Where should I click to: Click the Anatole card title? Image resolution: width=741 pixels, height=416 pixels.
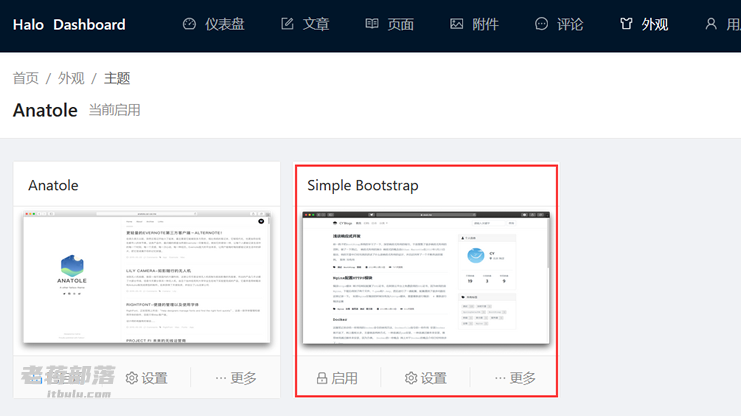pos(53,185)
